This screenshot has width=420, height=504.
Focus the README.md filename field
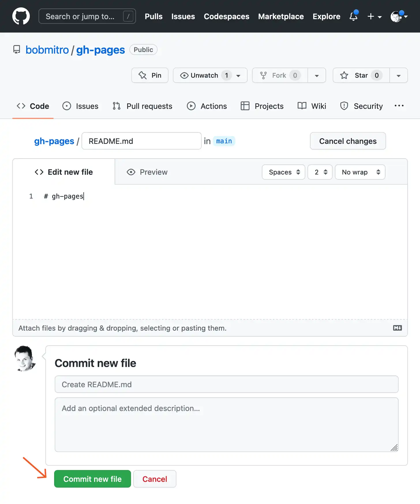pyautogui.click(x=141, y=141)
